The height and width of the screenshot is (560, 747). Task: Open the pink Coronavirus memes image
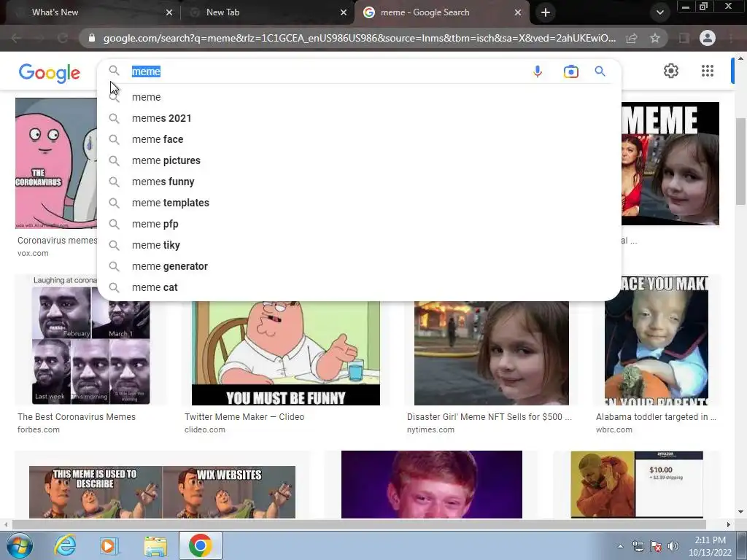pos(56,163)
